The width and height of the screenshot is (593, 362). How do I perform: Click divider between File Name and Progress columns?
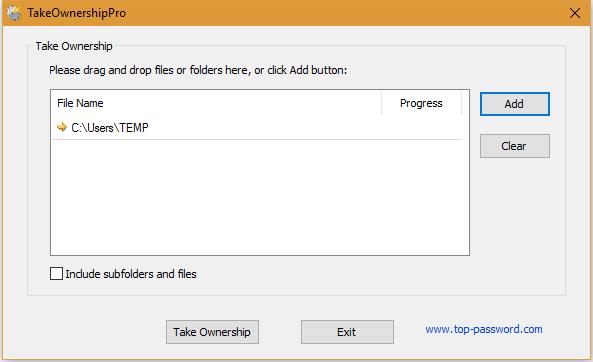click(382, 103)
